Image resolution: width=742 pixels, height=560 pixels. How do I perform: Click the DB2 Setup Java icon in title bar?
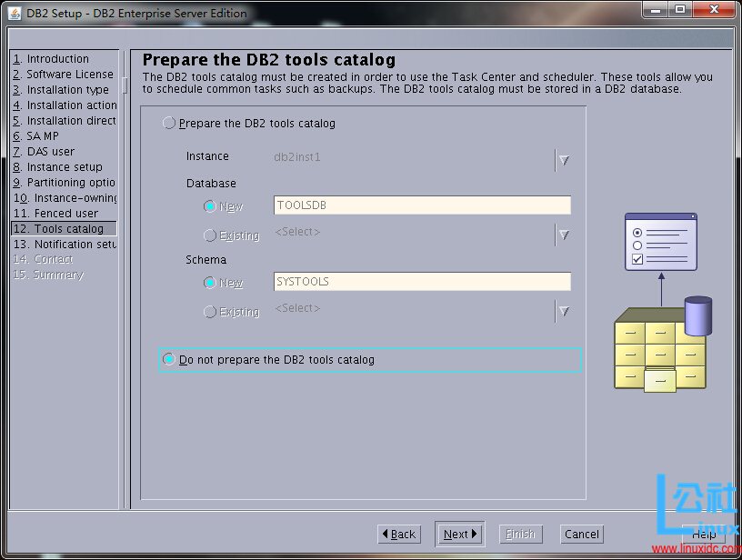(15, 13)
